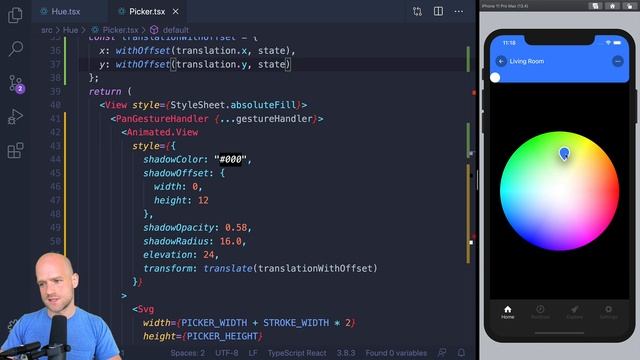Click translationWithOffset in transform line

click(315, 268)
